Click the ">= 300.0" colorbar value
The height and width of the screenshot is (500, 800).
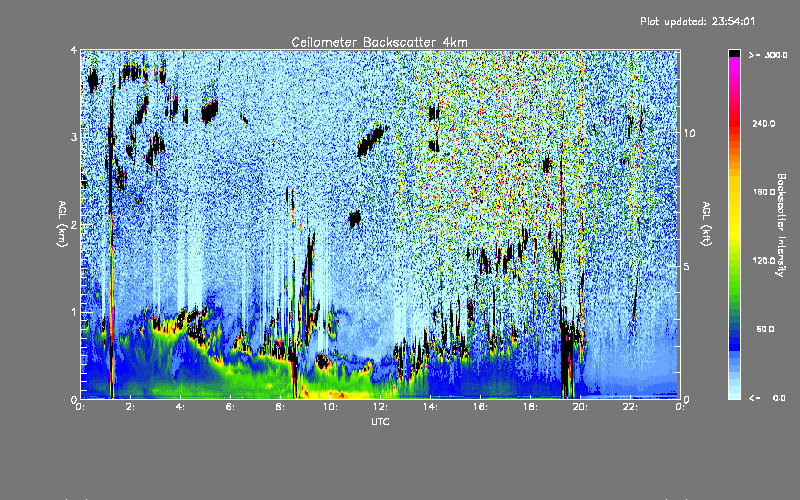click(x=768, y=55)
